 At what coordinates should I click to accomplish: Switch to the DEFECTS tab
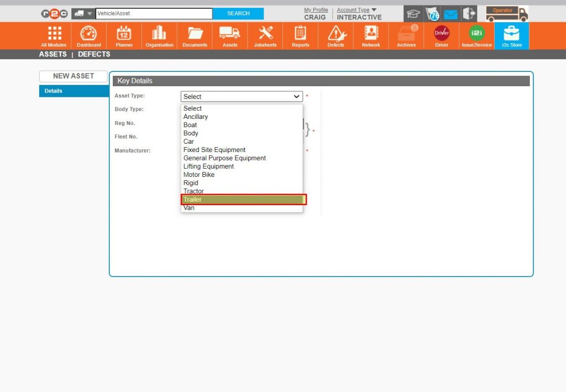pos(94,54)
